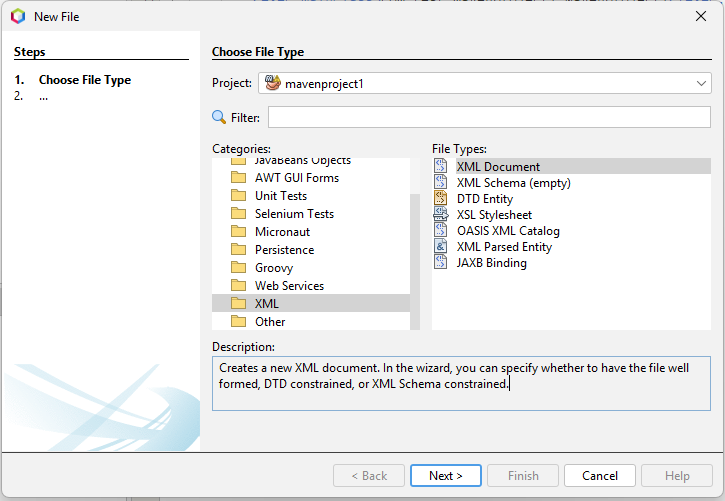Viewport: 725px width, 501px height.
Task: Select the JAXB Binding icon
Action: 440,263
